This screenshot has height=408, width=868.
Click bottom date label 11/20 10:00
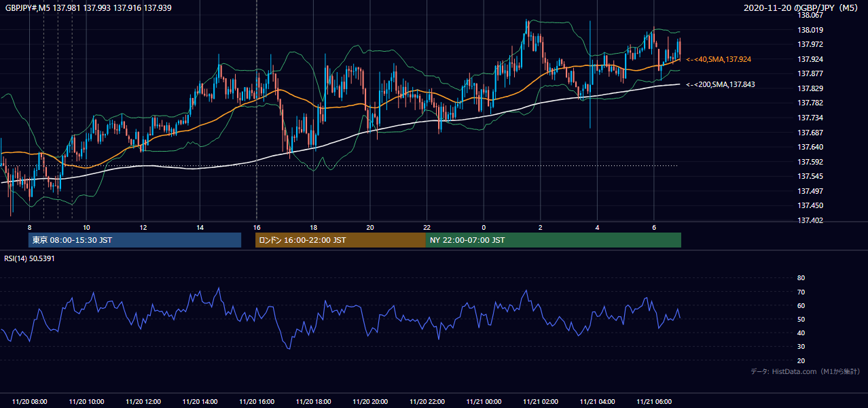click(x=86, y=402)
